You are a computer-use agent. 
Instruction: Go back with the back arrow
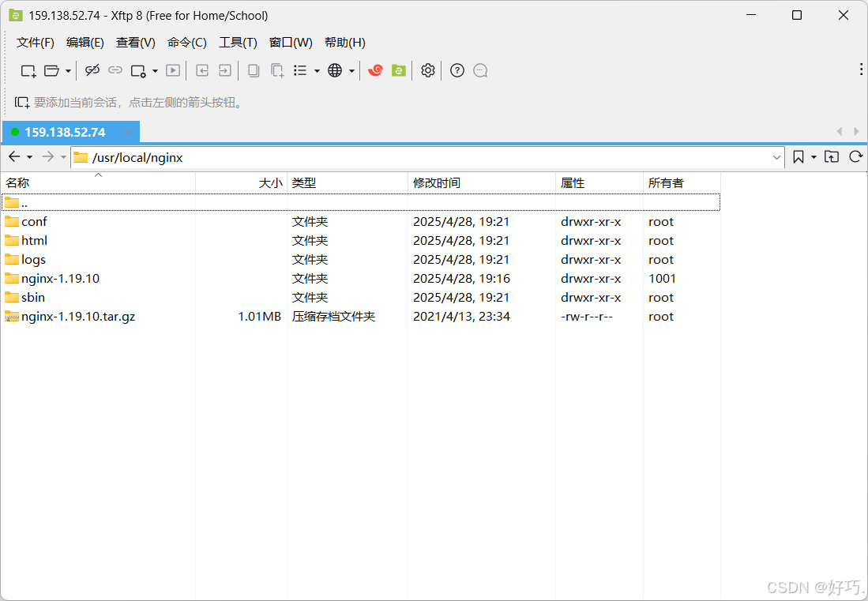(14, 156)
